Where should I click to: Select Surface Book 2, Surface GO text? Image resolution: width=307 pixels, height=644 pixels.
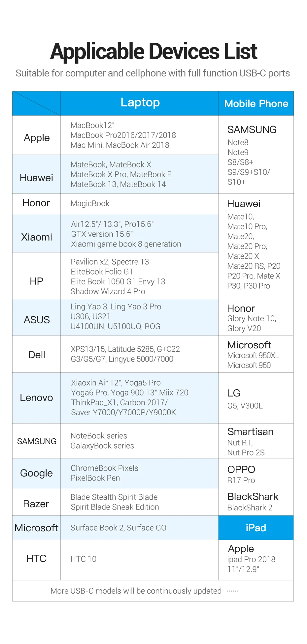tap(119, 528)
